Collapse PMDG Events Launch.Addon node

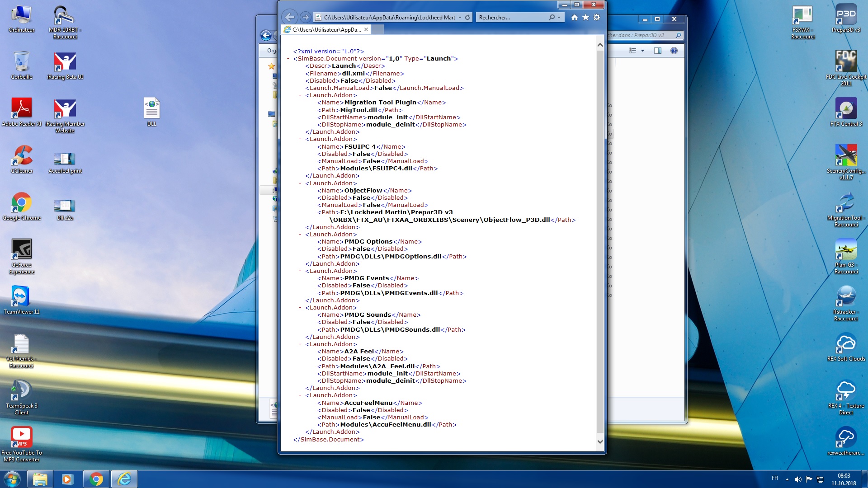click(300, 271)
